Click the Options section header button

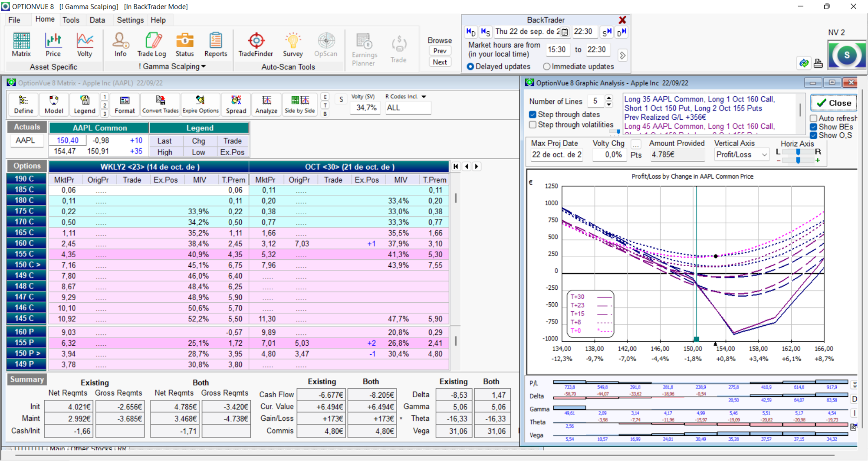pyautogui.click(x=27, y=166)
